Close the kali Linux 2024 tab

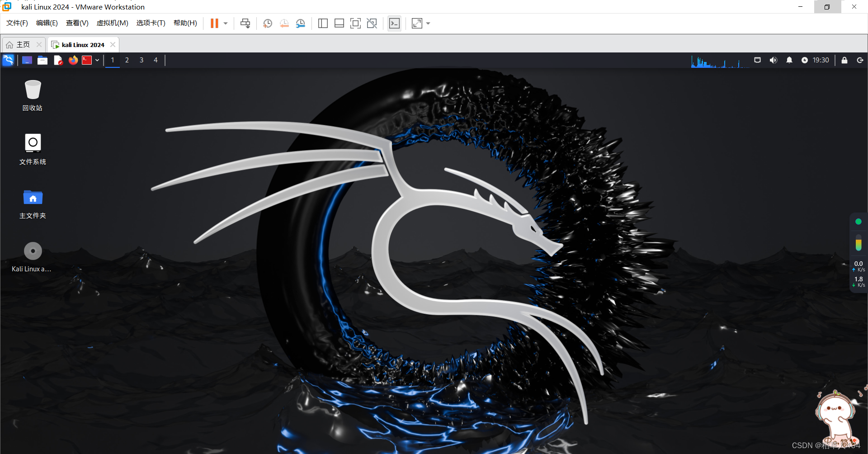[x=113, y=44]
